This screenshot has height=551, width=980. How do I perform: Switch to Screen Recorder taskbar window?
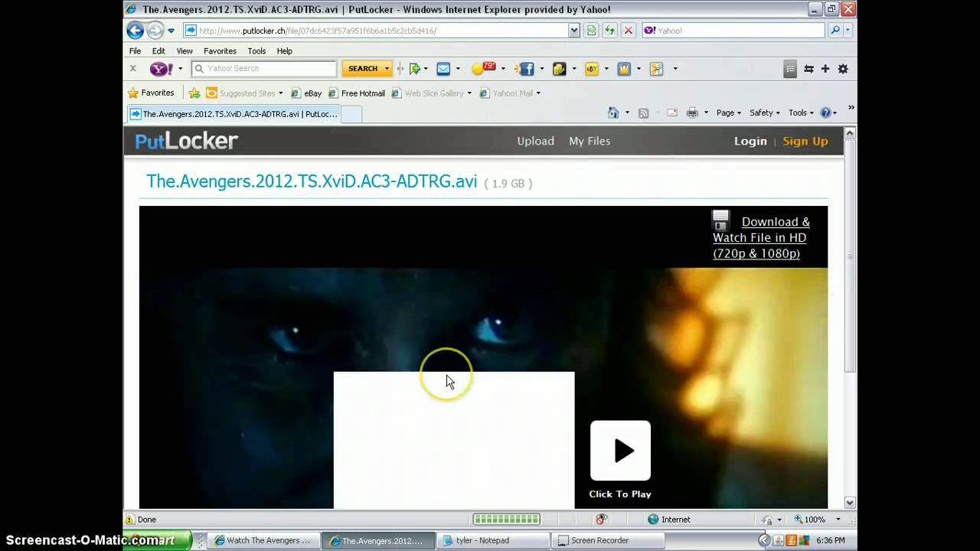click(607, 540)
